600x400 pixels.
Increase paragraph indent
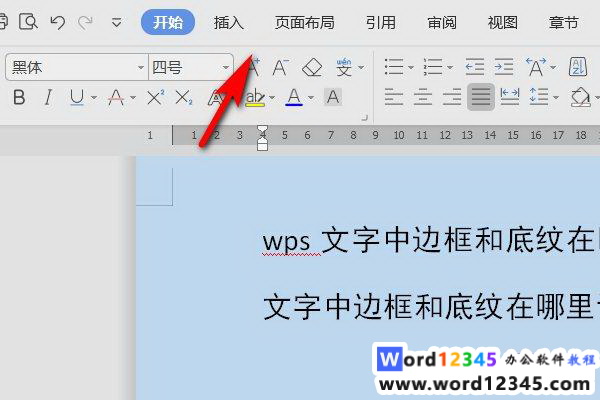504,67
